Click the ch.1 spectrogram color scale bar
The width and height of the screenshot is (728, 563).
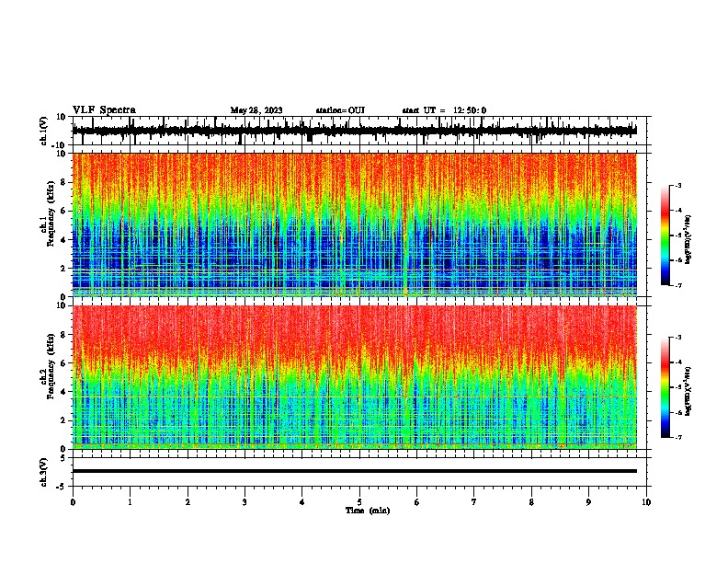click(665, 236)
